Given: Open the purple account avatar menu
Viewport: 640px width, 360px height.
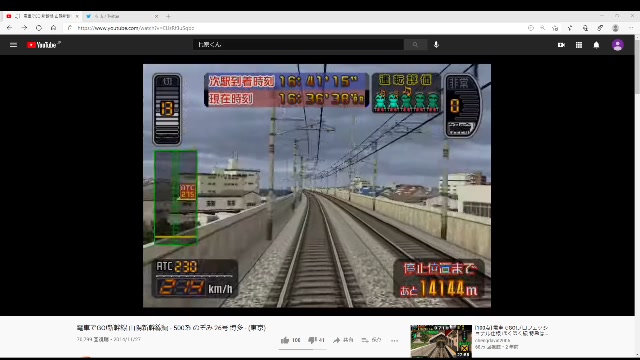Looking at the screenshot, I should click(618, 45).
